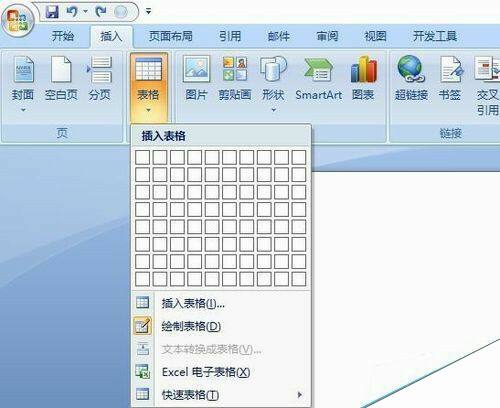Click the Excel spreadsheet icon
Viewport: 500px width, 408px height.
click(x=143, y=371)
